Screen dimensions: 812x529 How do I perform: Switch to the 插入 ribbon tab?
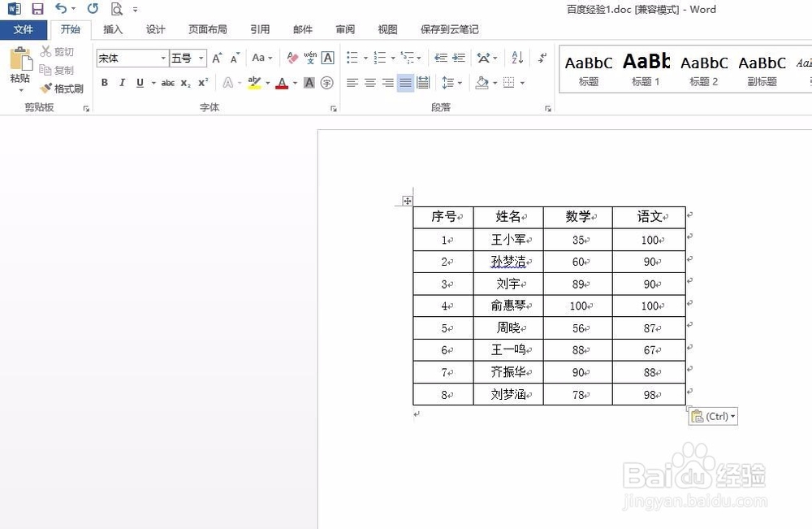pyautogui.click(x=112, y=29)
